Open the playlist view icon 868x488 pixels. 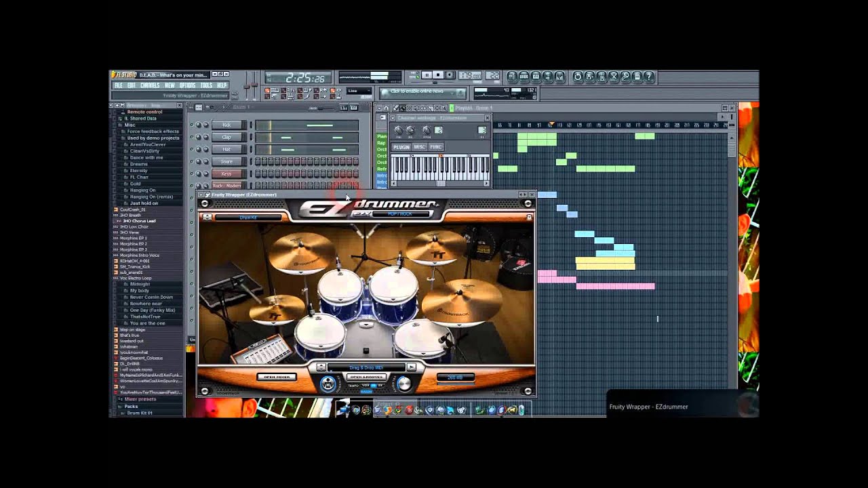[513, 77]
